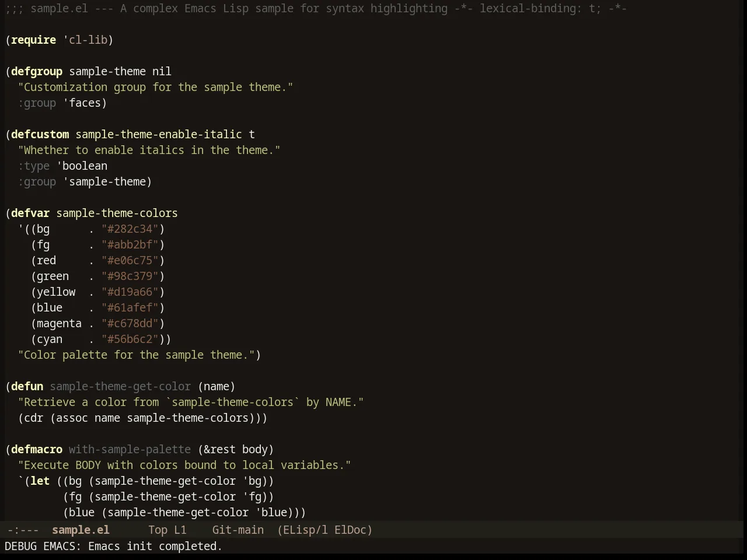Click the sample-theme-enable-italic variable name
The image size is (747, 560).
159,135
